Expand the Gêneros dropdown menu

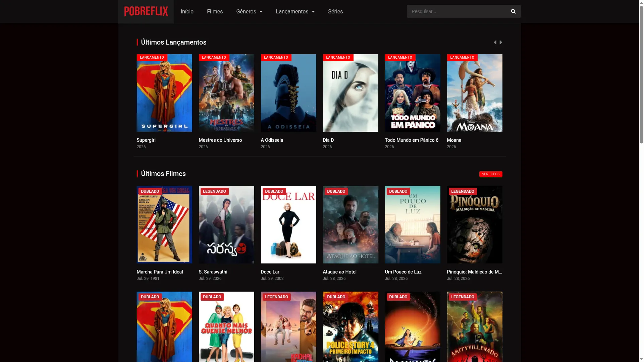(249, 11)
